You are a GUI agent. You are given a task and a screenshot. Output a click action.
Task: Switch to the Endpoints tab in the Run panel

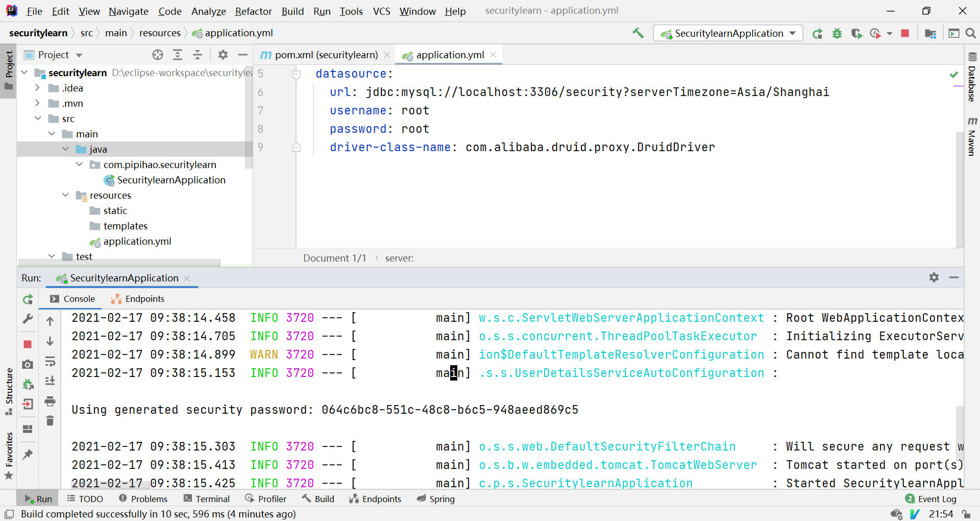(138, 299)
